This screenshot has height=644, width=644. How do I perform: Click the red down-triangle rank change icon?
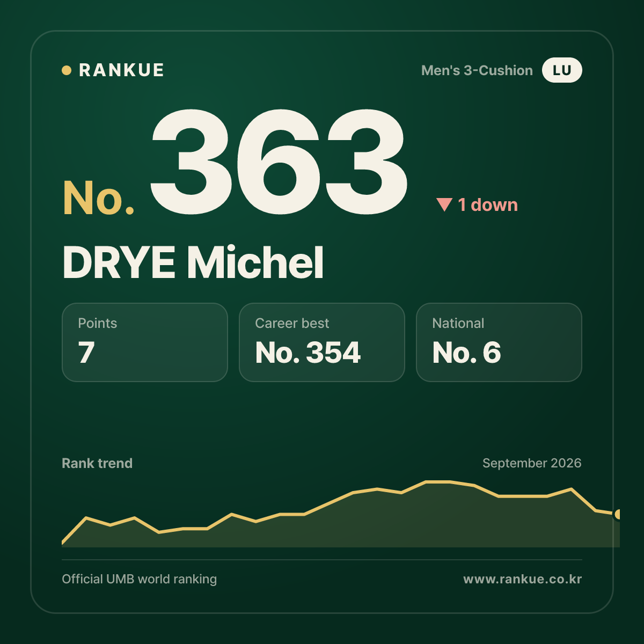pos(444,205)
